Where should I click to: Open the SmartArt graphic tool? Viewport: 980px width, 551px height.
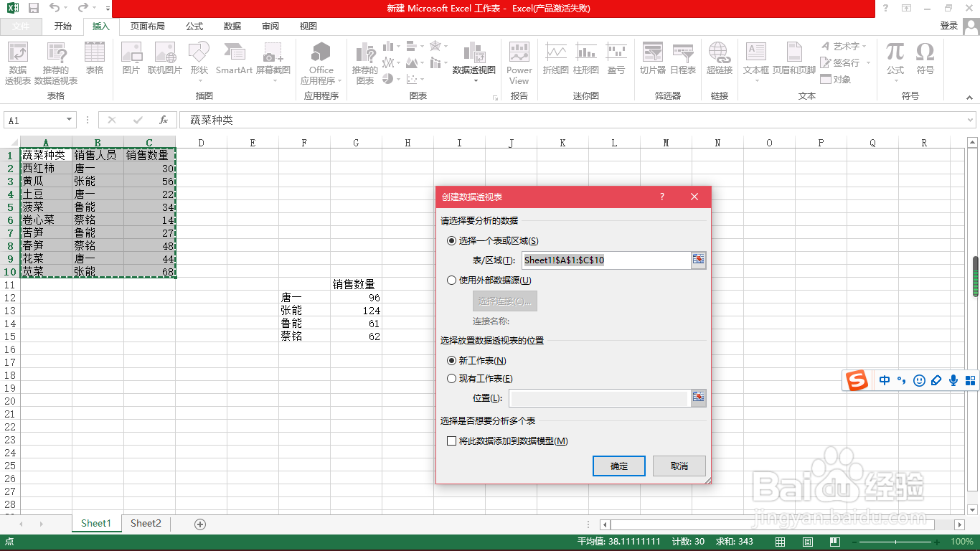(234, 59)
